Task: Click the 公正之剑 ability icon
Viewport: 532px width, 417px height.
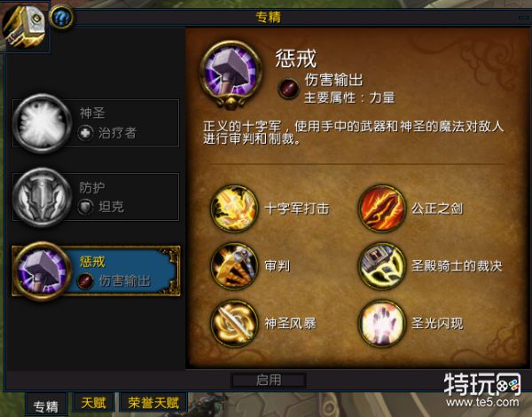Action: click(x=381, y=208)
